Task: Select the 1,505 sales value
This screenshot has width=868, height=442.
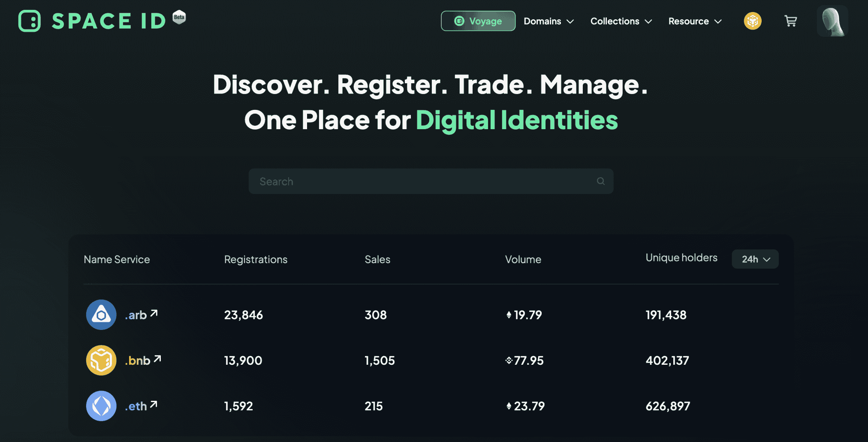Action: click(x=380, y=360)
